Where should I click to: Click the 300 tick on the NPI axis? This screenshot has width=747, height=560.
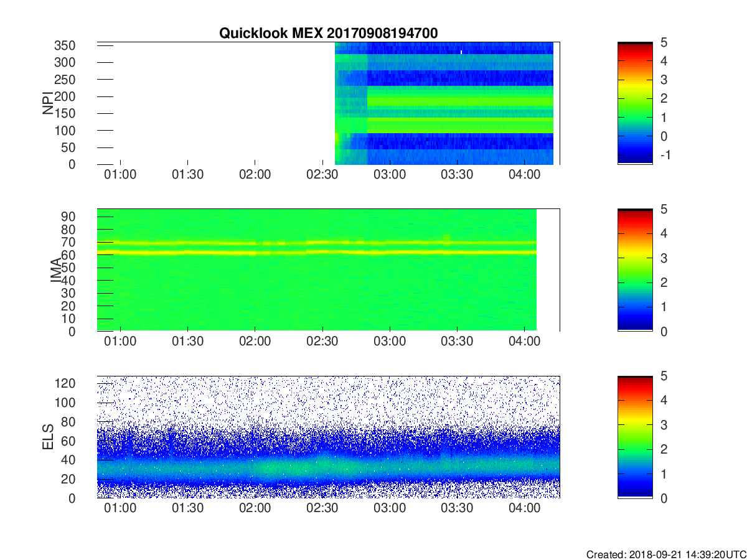(65, 63)
